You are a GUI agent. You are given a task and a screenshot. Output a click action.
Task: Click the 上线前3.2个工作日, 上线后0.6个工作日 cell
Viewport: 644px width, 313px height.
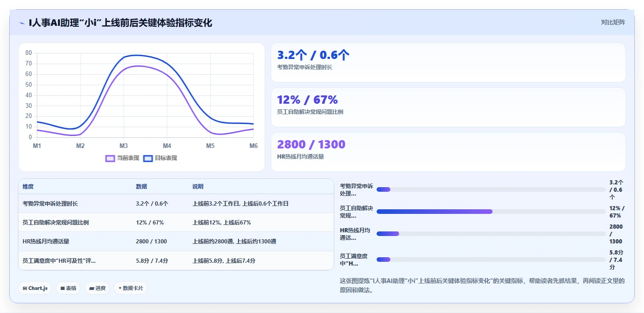(240, 204)
